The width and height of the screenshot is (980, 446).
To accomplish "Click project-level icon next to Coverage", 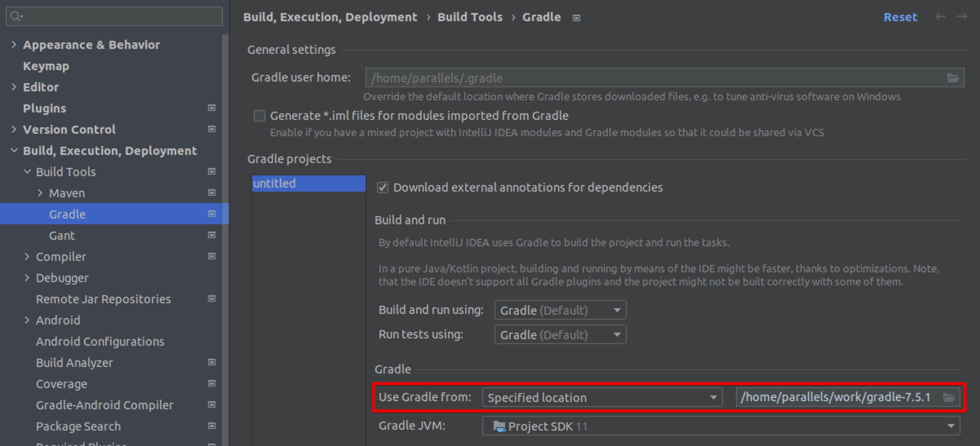I will [x=211, y=384].
